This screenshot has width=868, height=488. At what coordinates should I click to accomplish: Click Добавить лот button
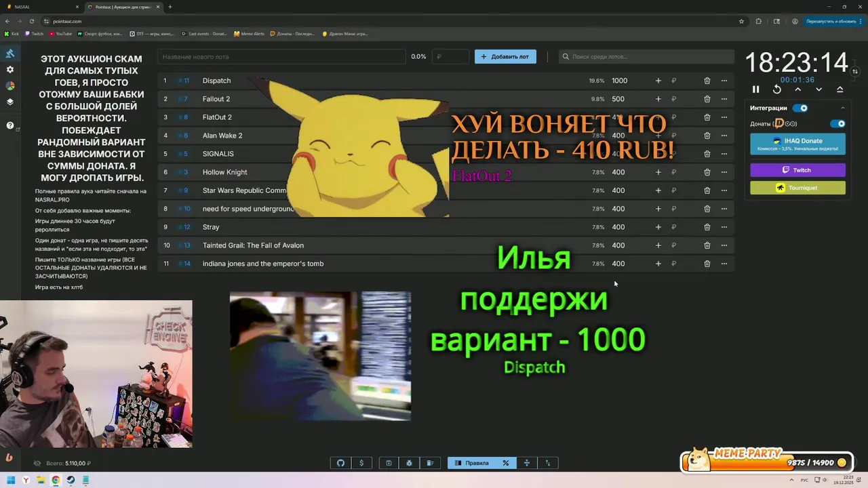click(505, 57)
